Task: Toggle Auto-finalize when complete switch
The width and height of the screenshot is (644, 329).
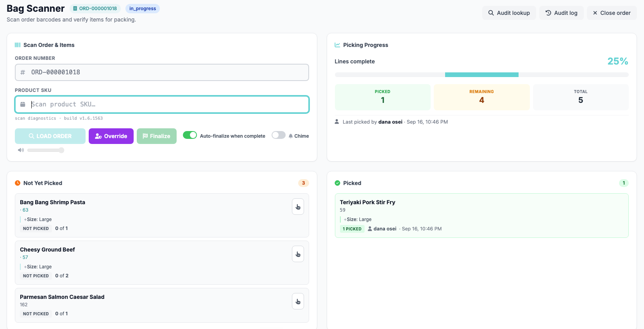Action: pos(190,135)
